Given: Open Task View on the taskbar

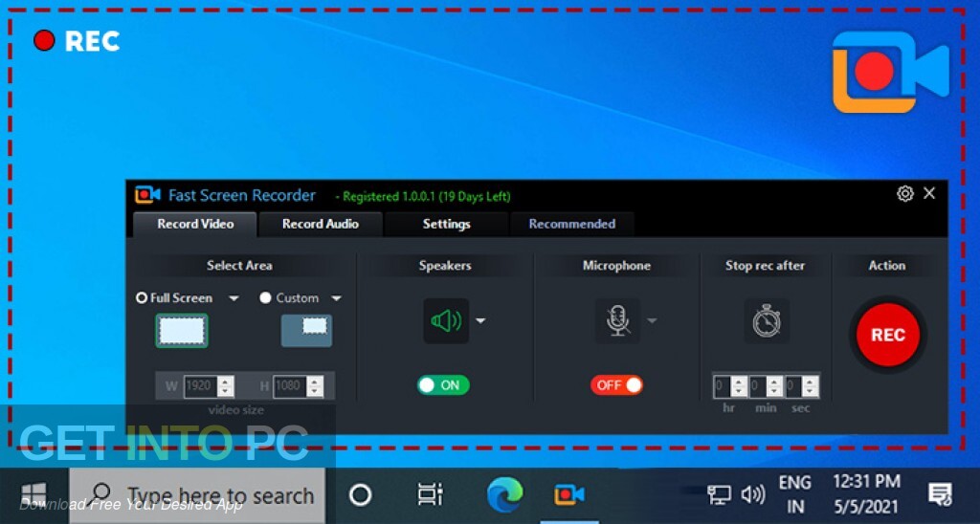Looking at the screenshot, I should 430,495.
